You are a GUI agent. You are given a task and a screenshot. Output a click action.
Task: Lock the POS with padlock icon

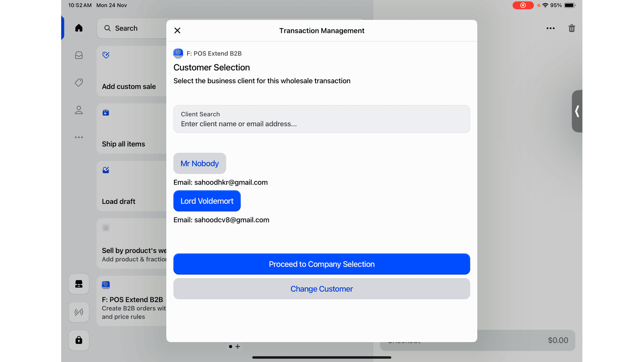(79, 340)
